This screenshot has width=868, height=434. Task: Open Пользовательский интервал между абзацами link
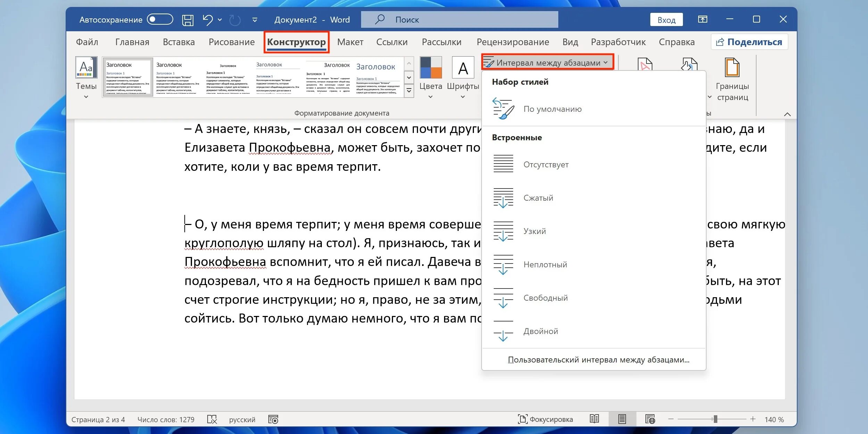point(598,360)
